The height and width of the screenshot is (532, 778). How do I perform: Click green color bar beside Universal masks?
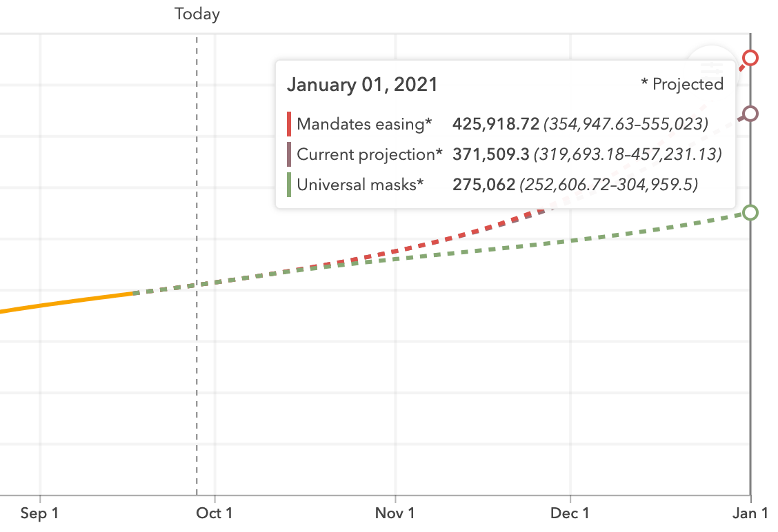289,185
